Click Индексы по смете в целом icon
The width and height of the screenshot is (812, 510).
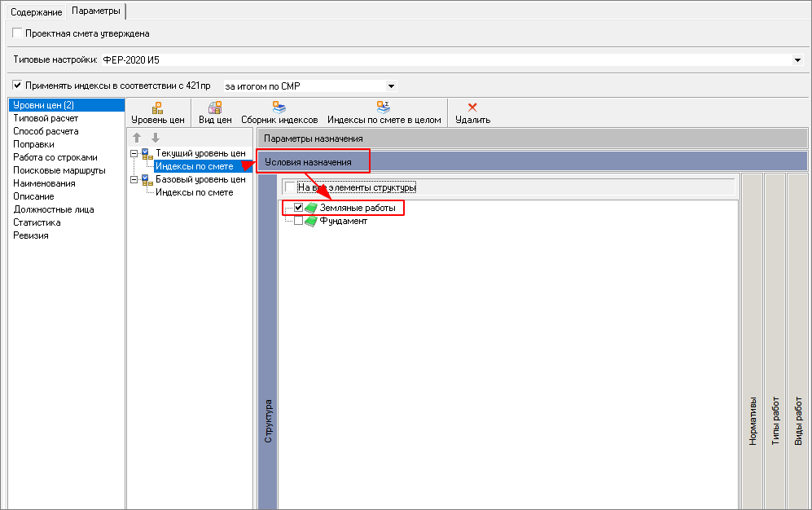pyautogui.click(x=384, y=108)
